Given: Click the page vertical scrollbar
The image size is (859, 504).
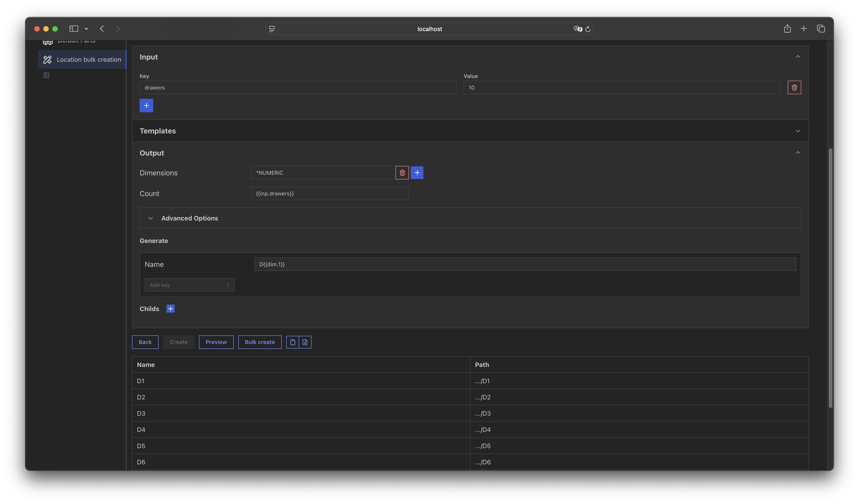Looking at the screenshot, I should tap(830, 277).
